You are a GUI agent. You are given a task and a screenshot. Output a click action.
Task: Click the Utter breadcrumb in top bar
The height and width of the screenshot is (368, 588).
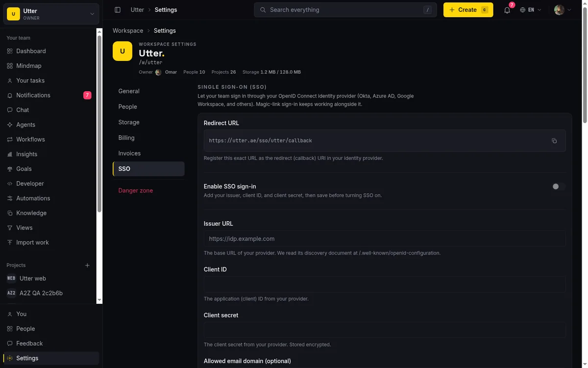coord(137,10)
